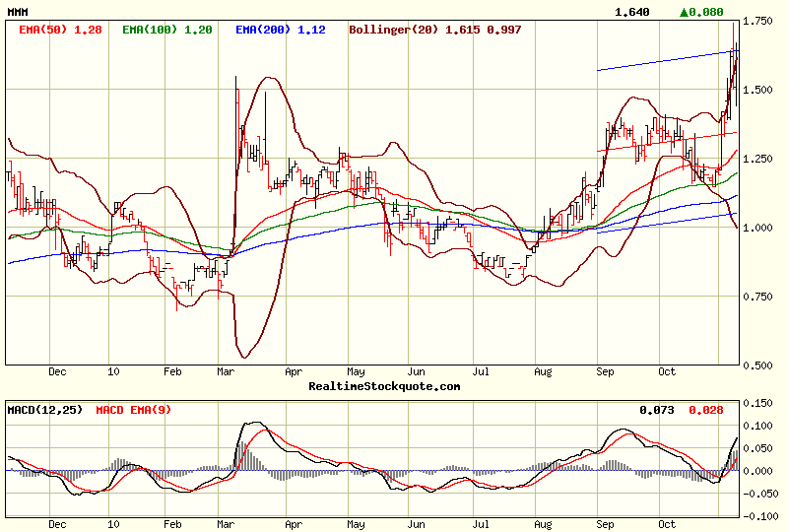Screen dimensions: 788x532
Task: Click Sep on the price chart's date axis
Action: (605, 371)
